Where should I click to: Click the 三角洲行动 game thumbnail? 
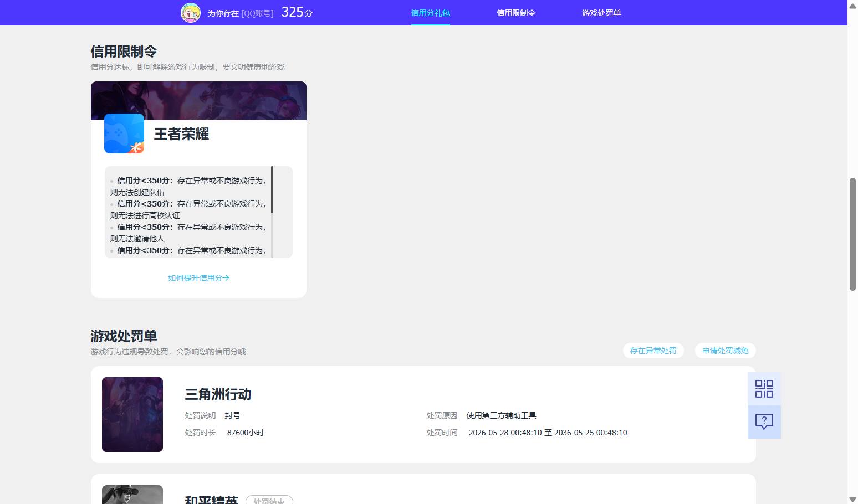132,414
